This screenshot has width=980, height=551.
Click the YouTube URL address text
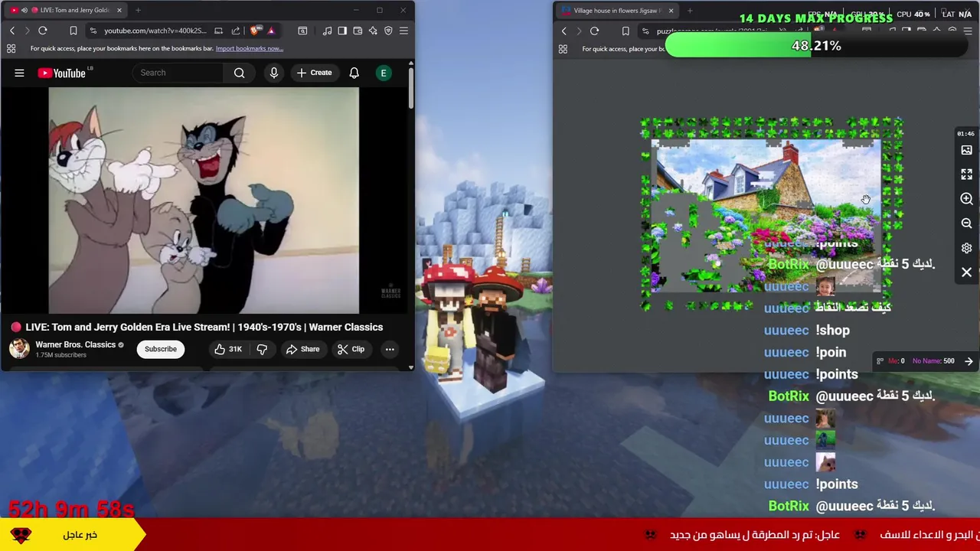(155, 31)
